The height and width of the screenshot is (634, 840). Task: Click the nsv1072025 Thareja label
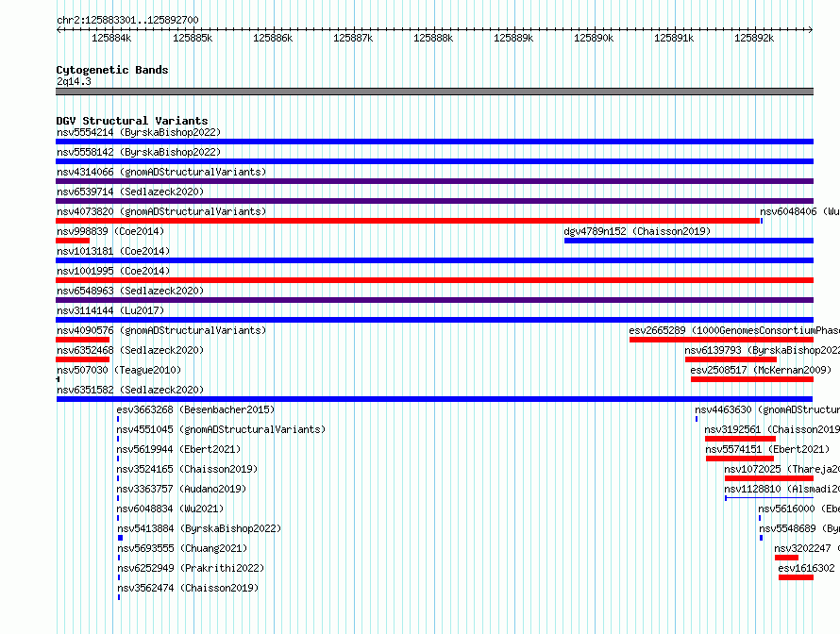click(x=781, y=469)
